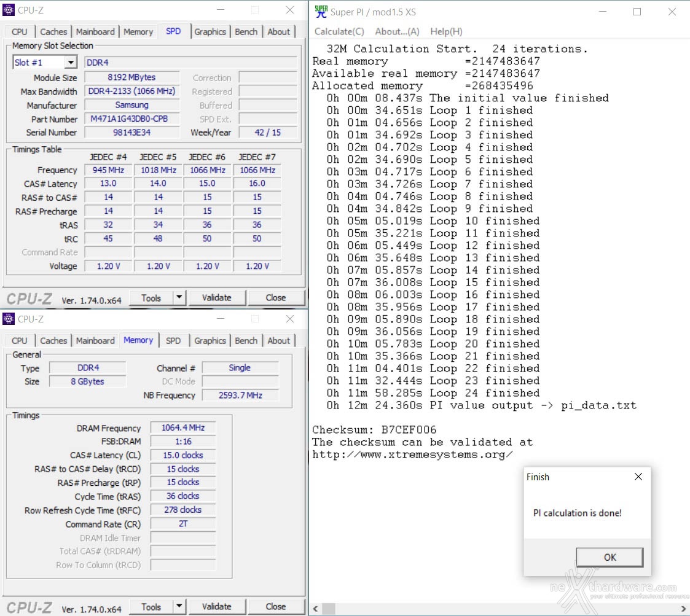This screenshot has height=616, width=690.
Task: Click the DRAM Frequency field showing 1064.4 MHz
Action: coord(183,427)
